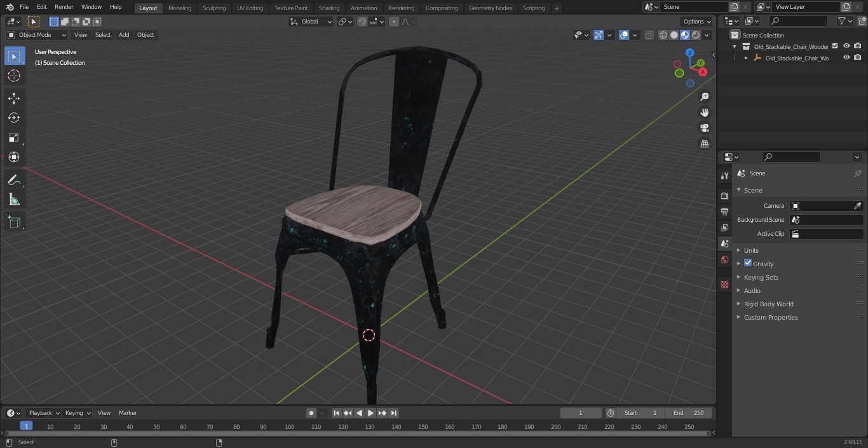Untick Old_Stackable_Chair_Wooder collection exclude checkbox
The width and height of the screenshot is (868, 448).
point(835,46)
